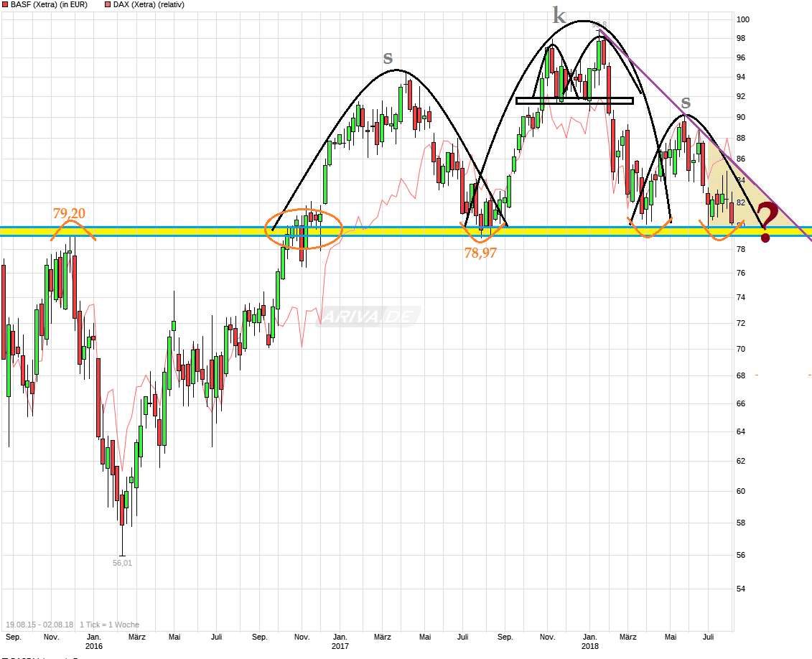Viewport: 812px width, 659px height.
Task: Click the left shoulder 's' label annotation
Action: (387, 60)
